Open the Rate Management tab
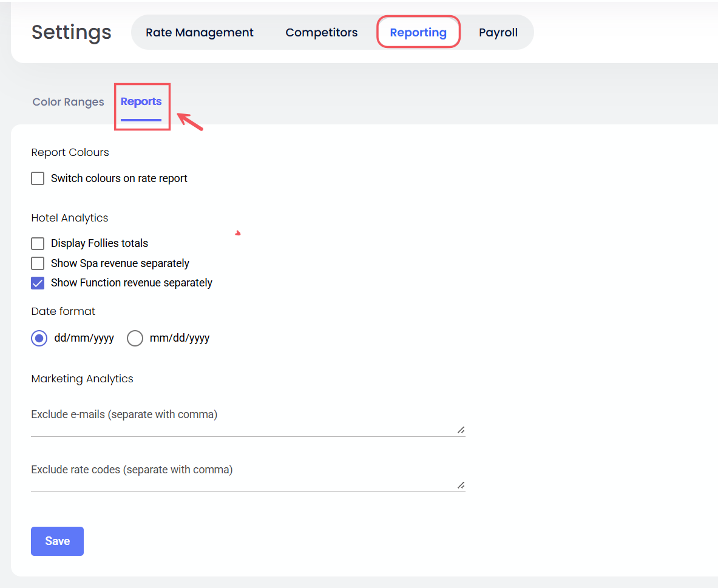Screen dimensions: 718x588 (200, 33)
